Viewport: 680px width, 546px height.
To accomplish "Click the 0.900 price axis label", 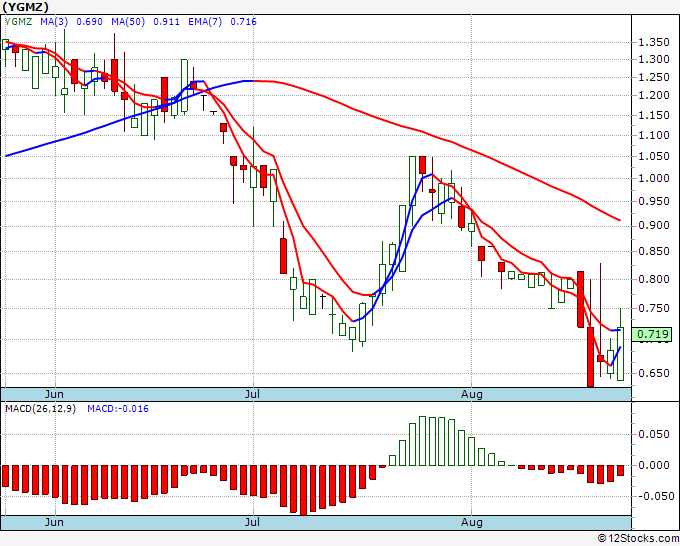I will (x=654, y=226).
